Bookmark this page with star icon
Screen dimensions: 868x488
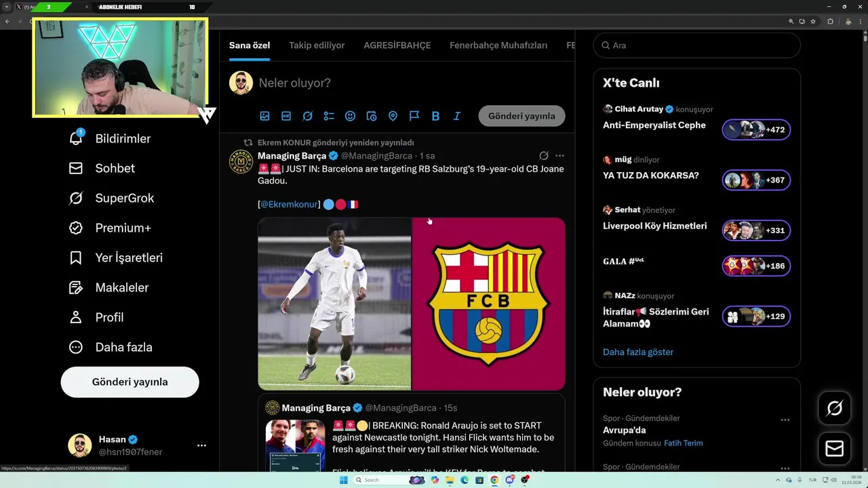tap(813, 21)
